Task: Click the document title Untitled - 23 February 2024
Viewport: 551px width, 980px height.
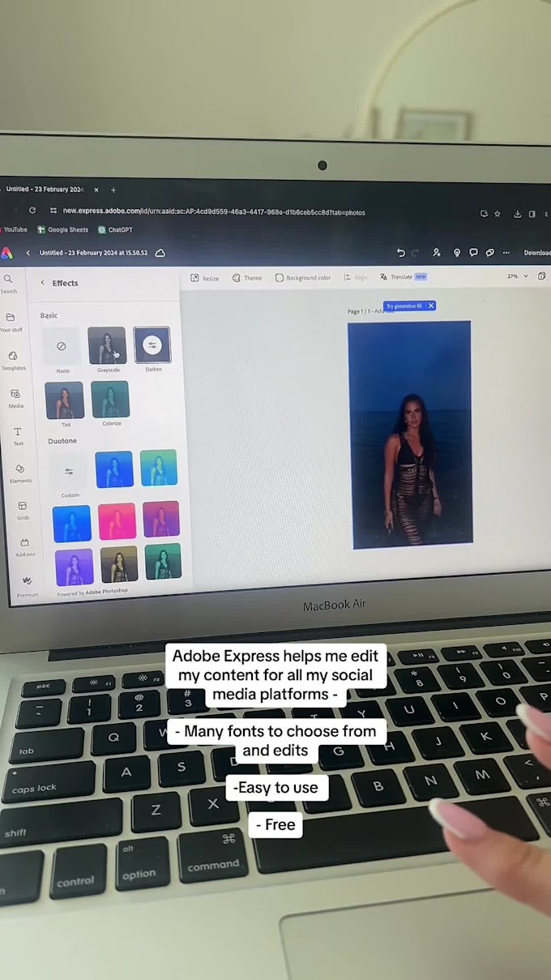Action: pos(93,253)
